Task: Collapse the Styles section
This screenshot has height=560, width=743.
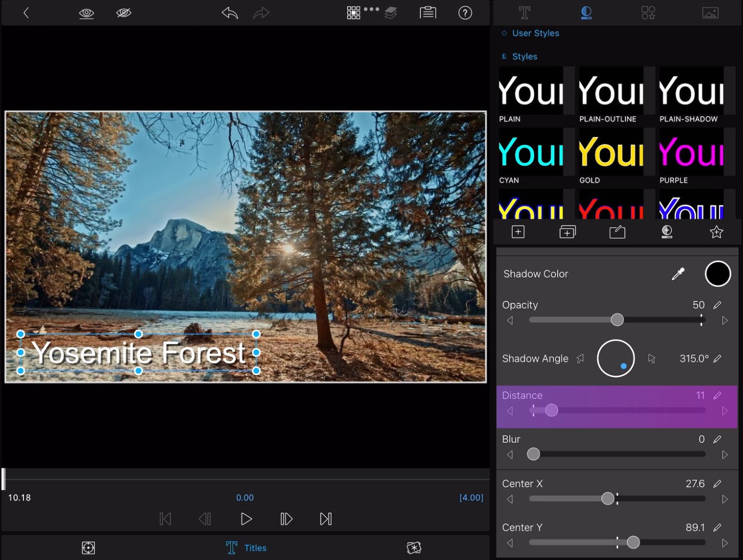Action: tap(524, 56)
